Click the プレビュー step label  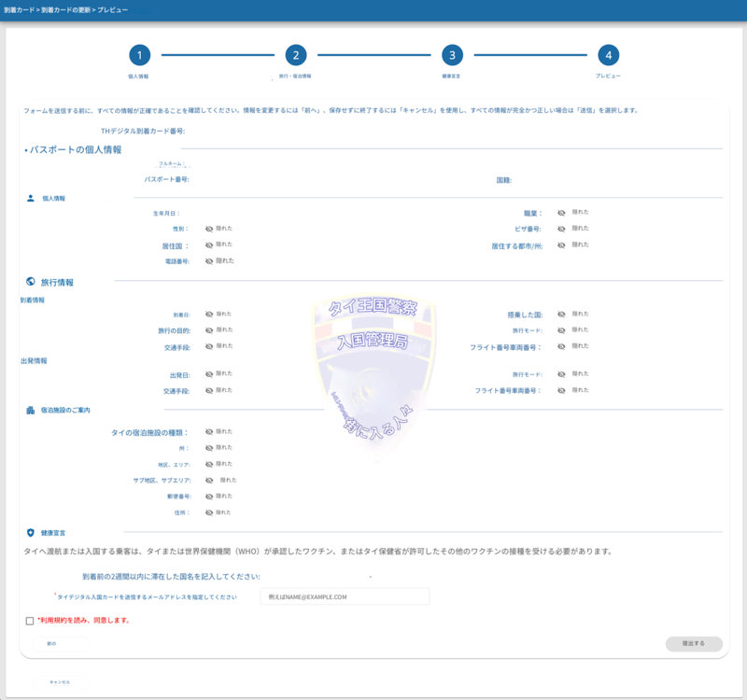click(x=608, y=77)
